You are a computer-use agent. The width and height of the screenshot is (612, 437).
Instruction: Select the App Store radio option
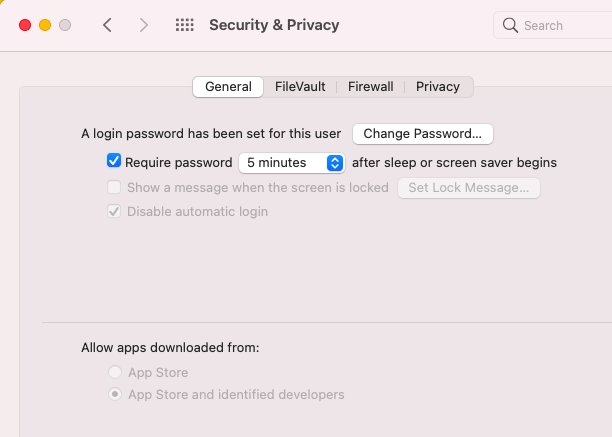point(116,372)
